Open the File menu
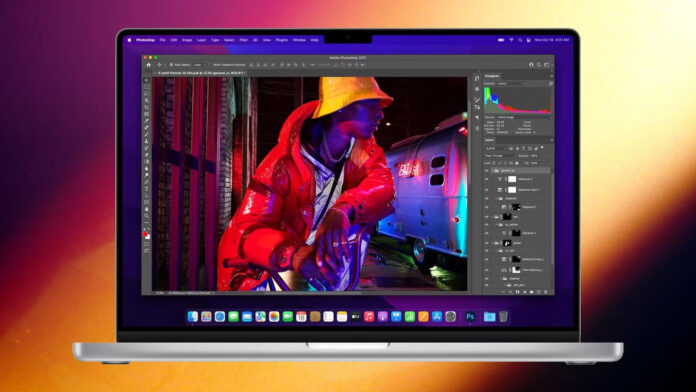 tap(163, 40)
